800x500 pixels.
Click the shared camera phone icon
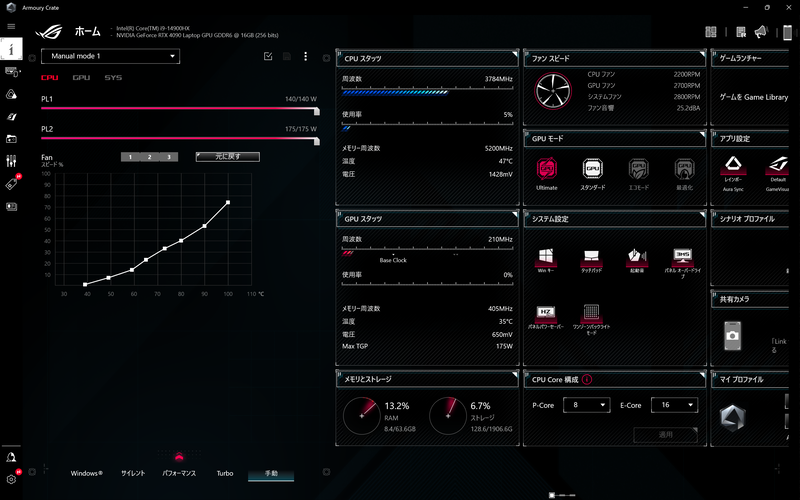[x=733, y=335]
